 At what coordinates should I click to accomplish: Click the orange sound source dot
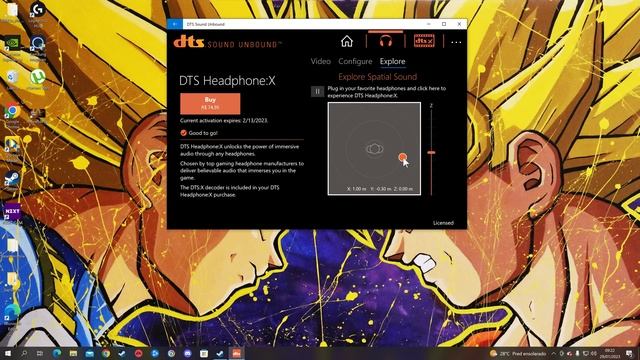402,157
